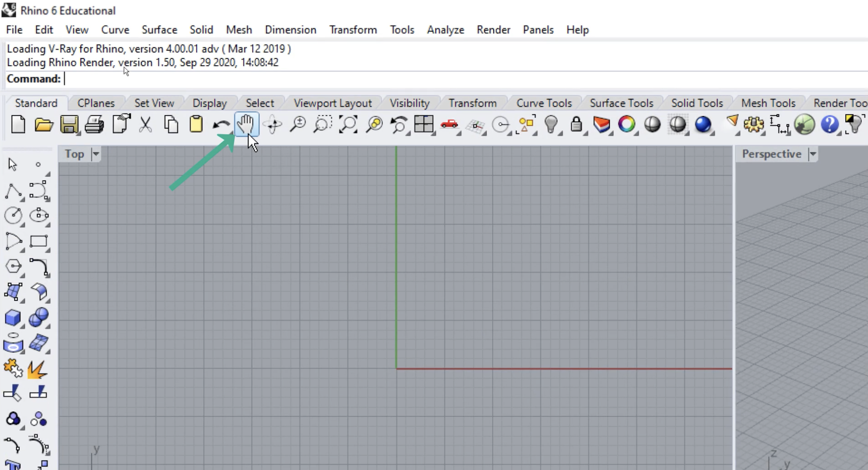Switch to the Viewport Layout tab
Screen dimensions: 868x470
[333, 103]
